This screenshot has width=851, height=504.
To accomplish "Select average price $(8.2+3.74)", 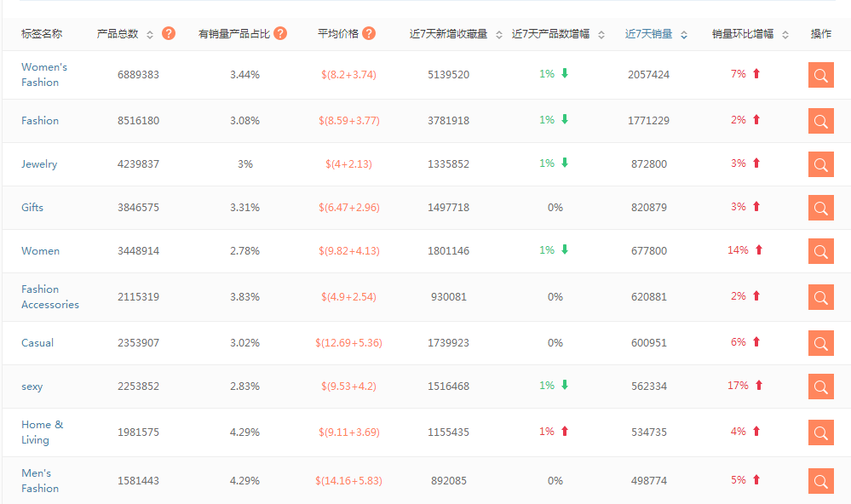I will [348, 75].
